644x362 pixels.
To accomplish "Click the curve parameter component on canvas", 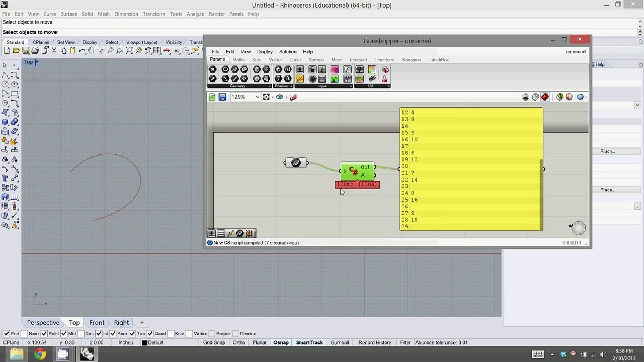I will point(295,162).
